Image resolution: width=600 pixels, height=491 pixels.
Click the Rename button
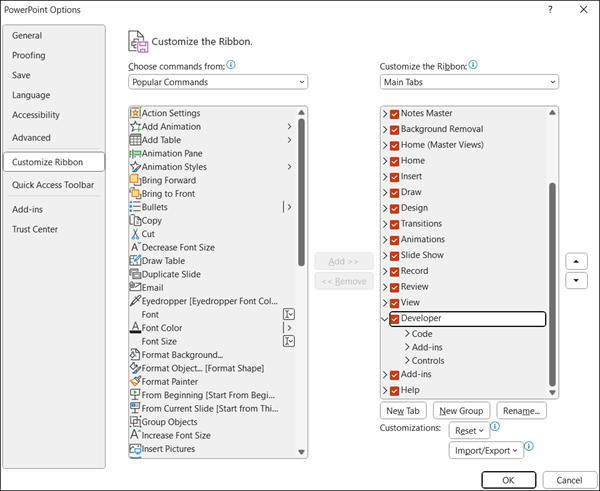(x=522, y=411)
